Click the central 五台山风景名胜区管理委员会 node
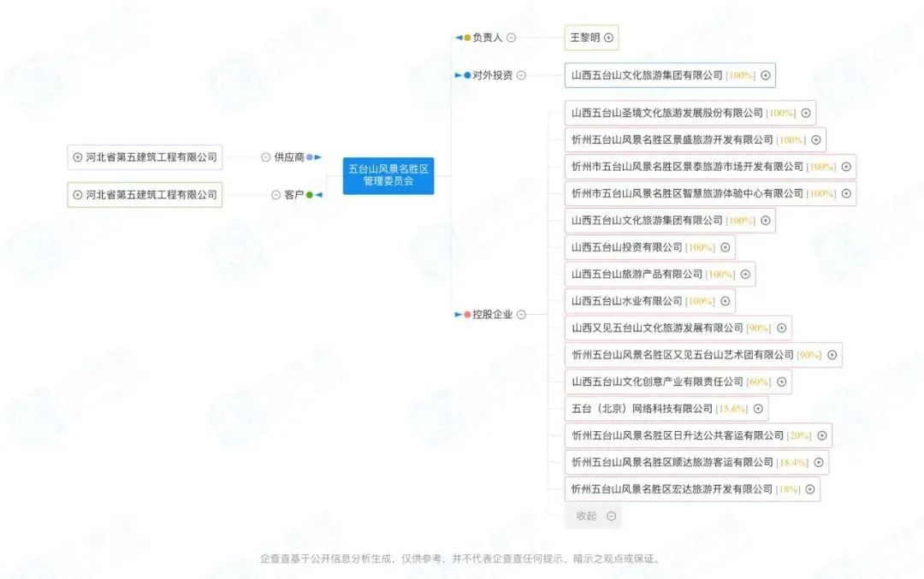Image resolution: width=924 pixels, height=579 pixels. click(388, 175)
